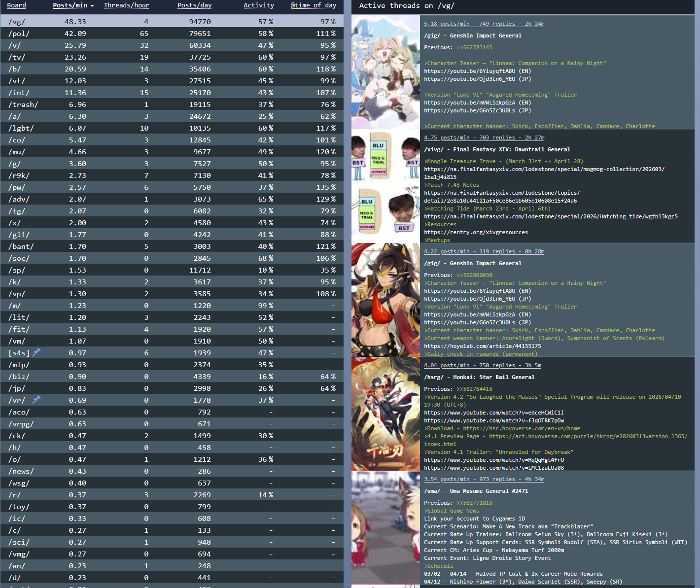
Task: Follow the >>562783145 previous thread link
Action: 474,47
